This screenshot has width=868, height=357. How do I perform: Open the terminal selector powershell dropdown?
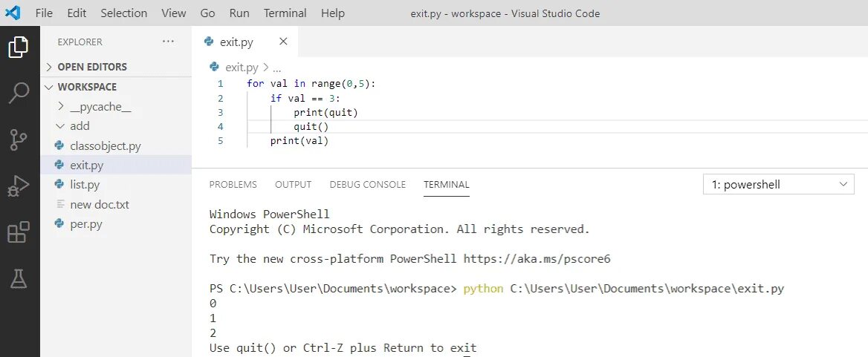coord(778,184)
